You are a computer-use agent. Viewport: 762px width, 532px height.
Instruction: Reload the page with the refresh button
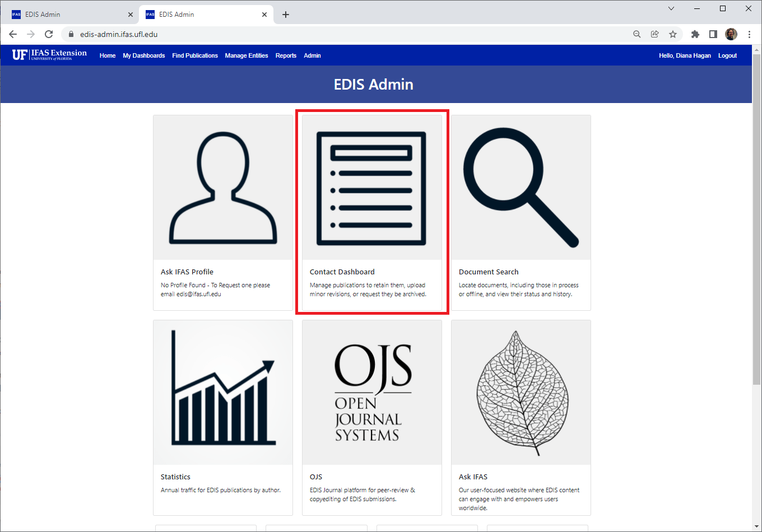click(x=49, y=34)
